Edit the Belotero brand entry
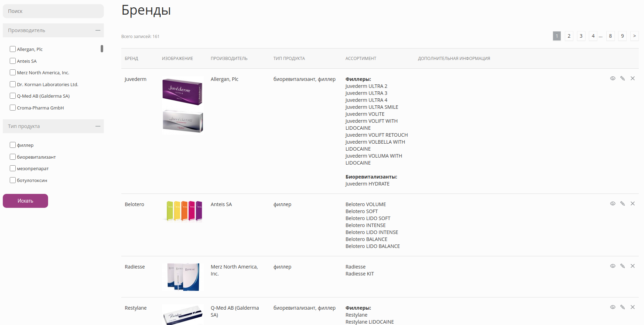644x325 pixels. coord(622,204)
